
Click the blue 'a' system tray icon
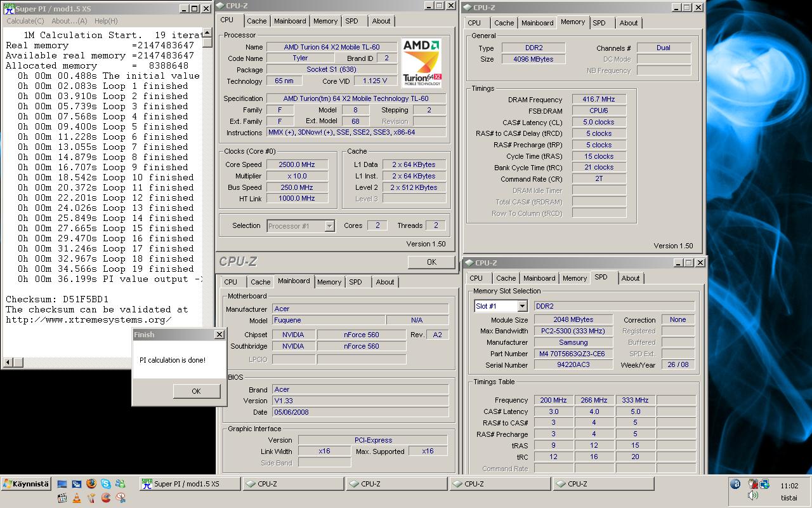735,484
